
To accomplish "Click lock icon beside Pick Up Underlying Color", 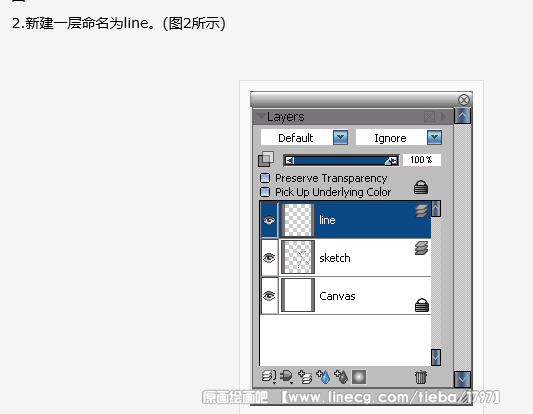I will point(421,187).
